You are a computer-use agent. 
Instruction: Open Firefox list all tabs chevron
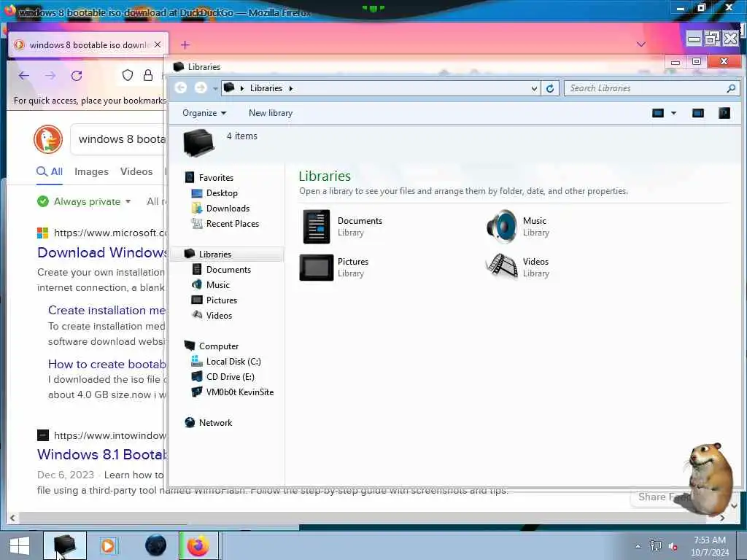coord(641,44)
